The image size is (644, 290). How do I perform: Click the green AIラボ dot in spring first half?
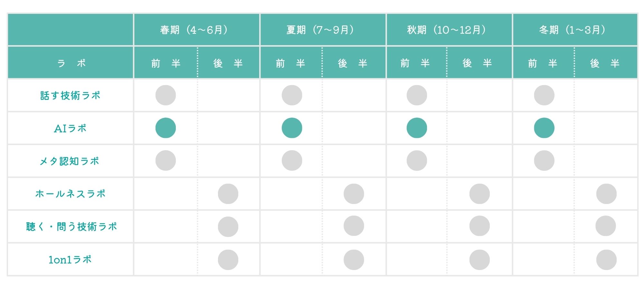(166, 128)
